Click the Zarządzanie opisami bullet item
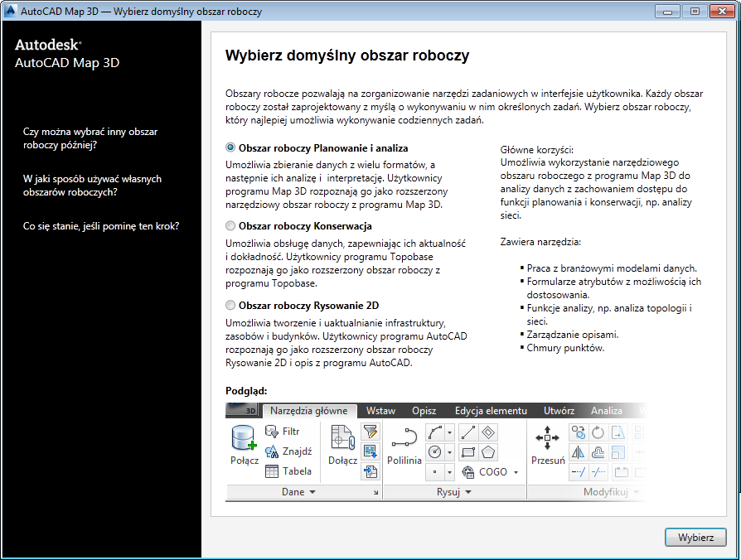The width and height of the screenshot is (741, 560). (x=573, y=335)
